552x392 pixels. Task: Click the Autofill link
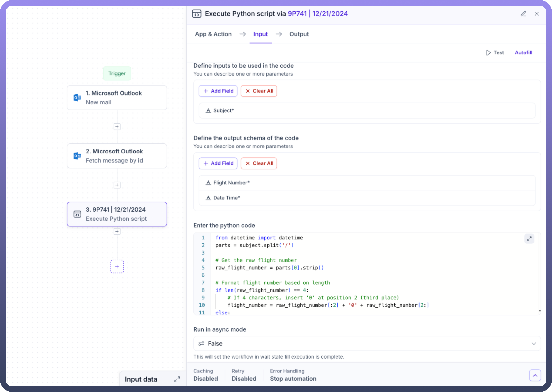[523, 53]
